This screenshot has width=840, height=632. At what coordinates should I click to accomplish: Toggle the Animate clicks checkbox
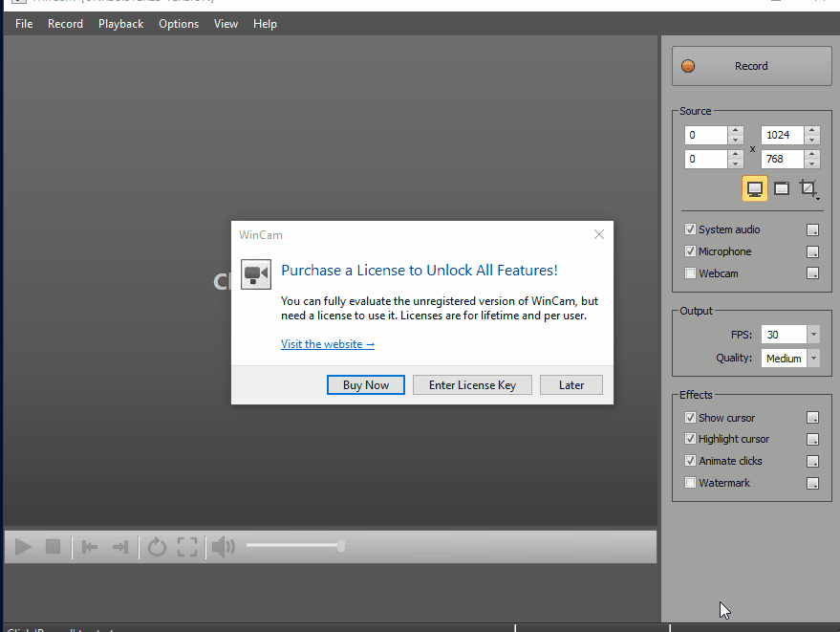pyautogui.click(x=690, y=461)
